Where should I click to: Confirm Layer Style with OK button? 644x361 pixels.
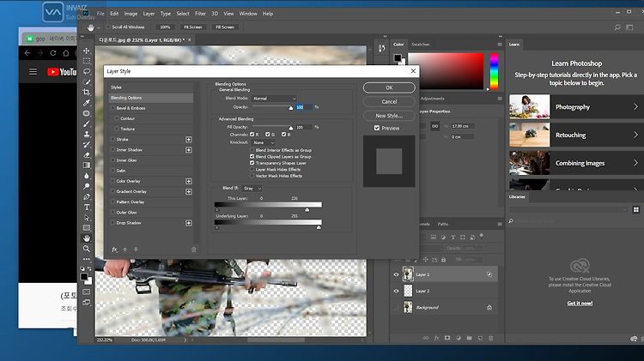pos(389,87)
